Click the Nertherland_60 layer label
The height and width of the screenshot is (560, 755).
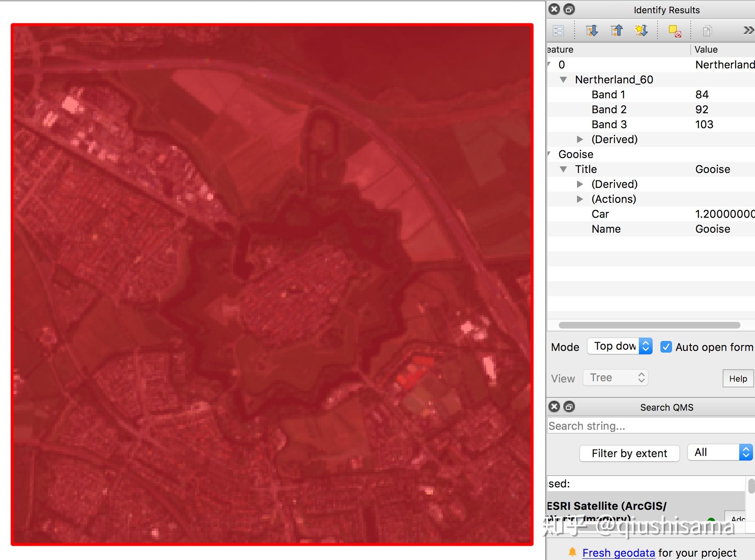click(x=614, y=80)
